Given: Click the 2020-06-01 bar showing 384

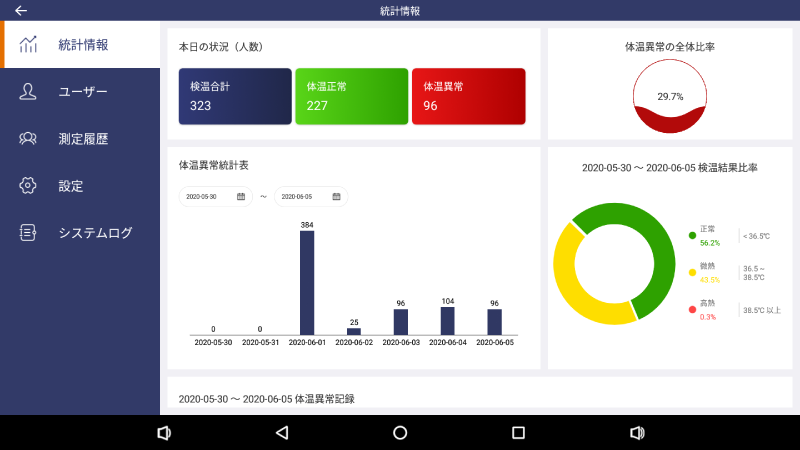Looking at the screenshot, I should (307, 283).
